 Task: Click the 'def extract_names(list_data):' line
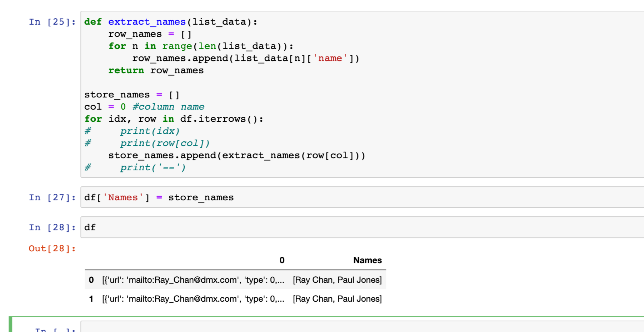coord(171,22)
